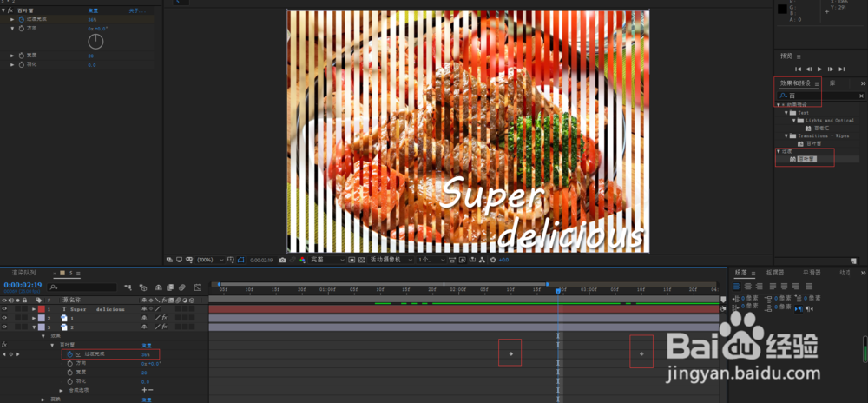The width and height of the screenshot is (868, 403).
Task: Toggle hide shy layers icon
Action: pyautogui.click(x=158, y=287)
